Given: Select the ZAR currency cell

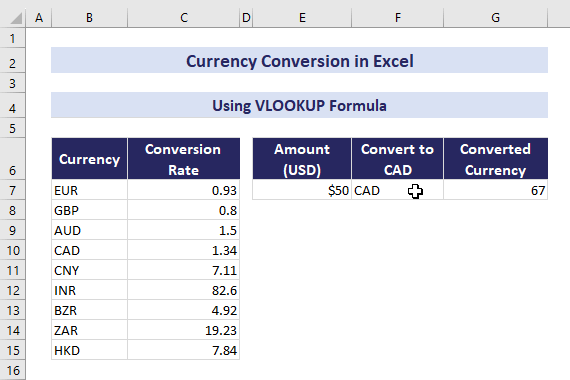Looking at the screenshot, I should point(89,329).
